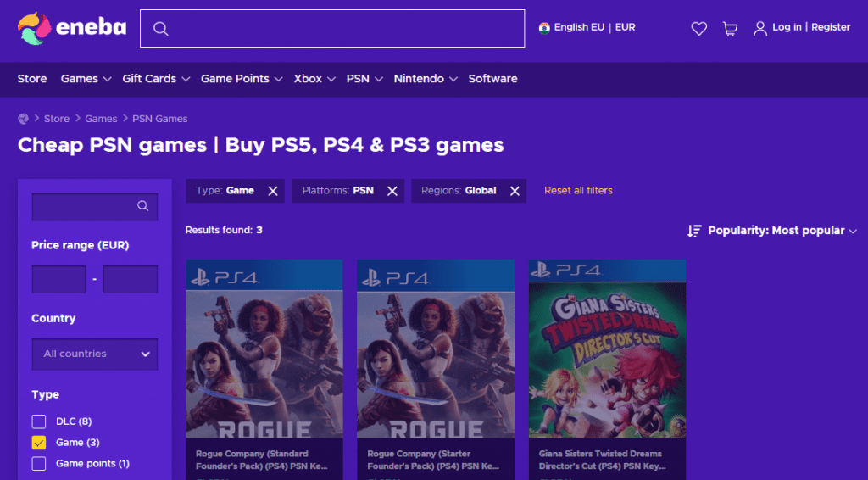The image size is (868, 480).
Task: Open the shopping cart
Action: click(730, 29)
